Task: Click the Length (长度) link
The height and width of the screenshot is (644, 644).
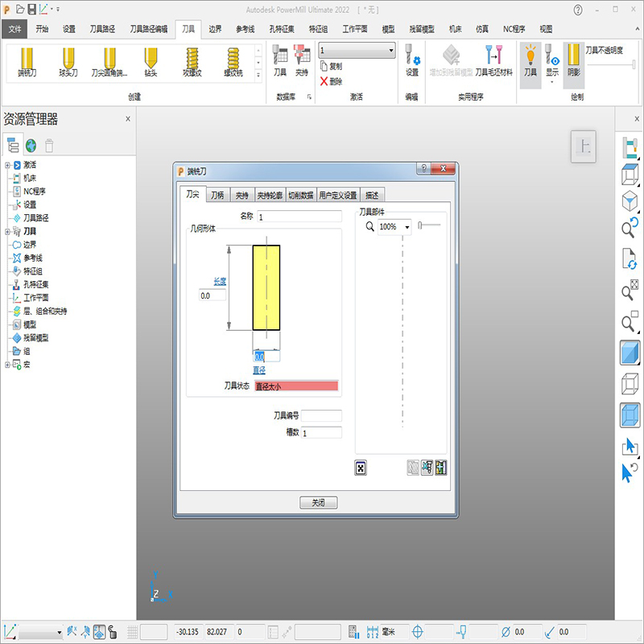Action: click(220, 281)
